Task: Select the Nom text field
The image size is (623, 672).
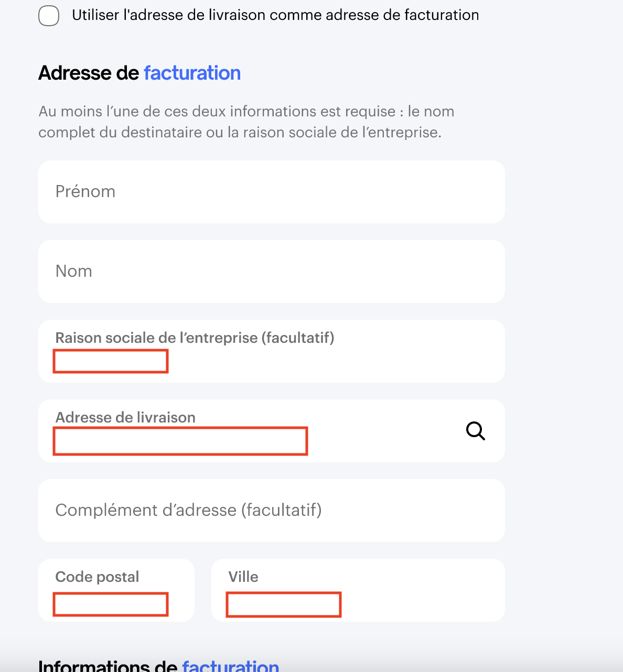Action: coord(271,272)
